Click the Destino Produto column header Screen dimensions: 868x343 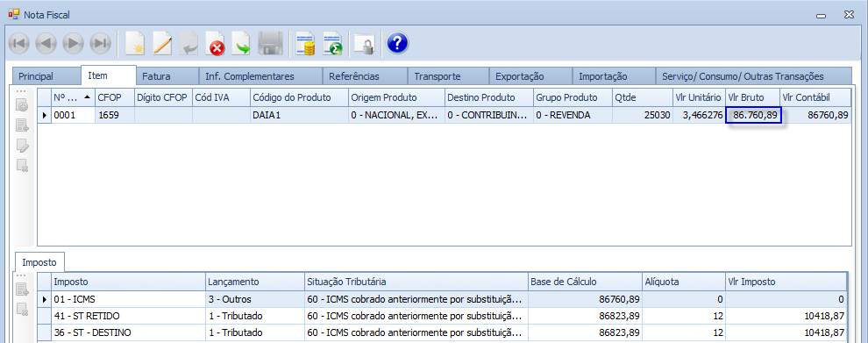(488, 97)
